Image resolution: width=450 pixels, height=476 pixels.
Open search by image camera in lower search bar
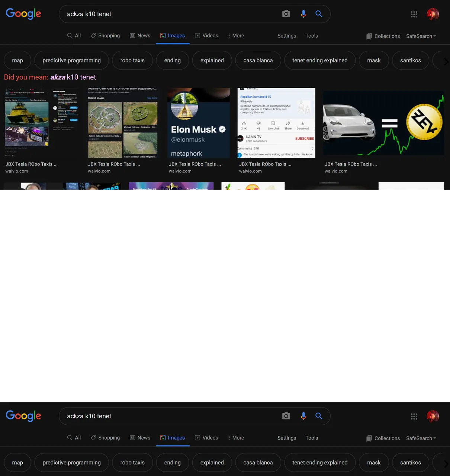[x=286, y=416]
